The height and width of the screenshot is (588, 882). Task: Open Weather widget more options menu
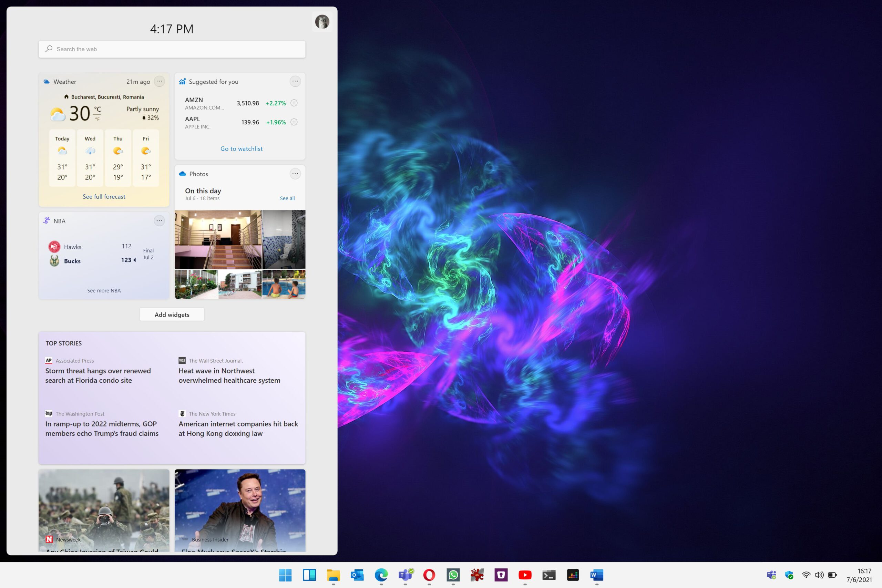coord(160,81)
